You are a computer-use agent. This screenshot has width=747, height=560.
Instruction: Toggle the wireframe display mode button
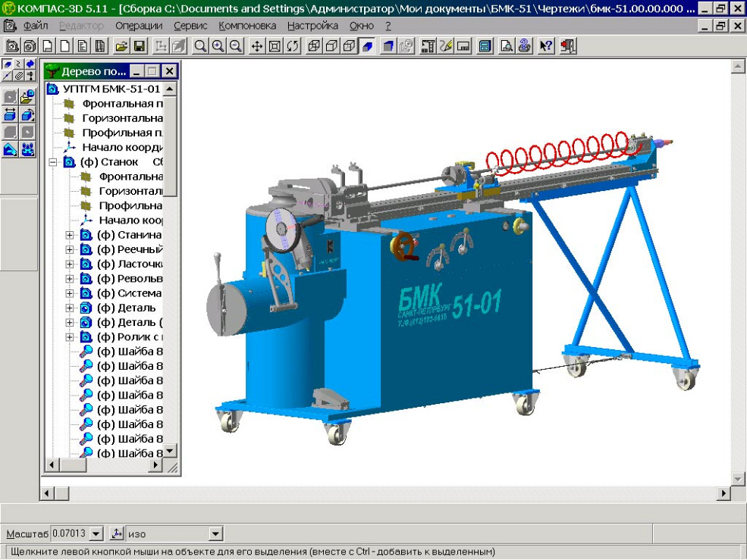click(313, 46)
